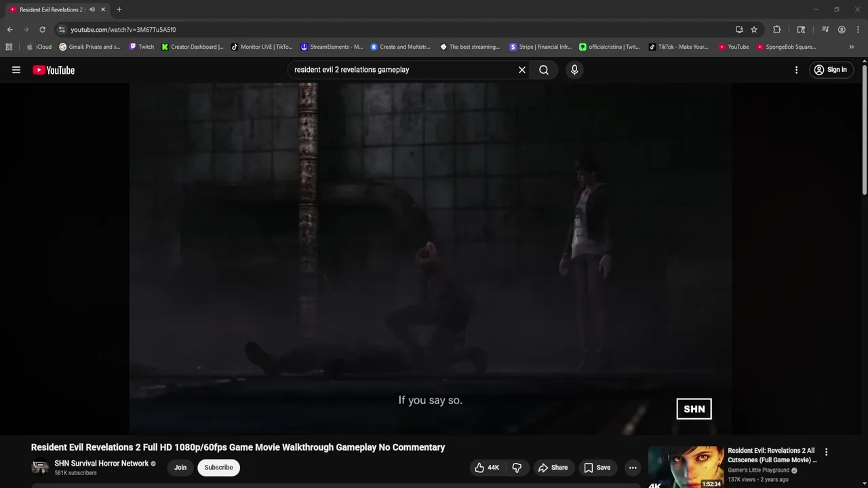Open the apps grid in bookmarks bar
Screen dimensions: 868x488
point(9,47)
